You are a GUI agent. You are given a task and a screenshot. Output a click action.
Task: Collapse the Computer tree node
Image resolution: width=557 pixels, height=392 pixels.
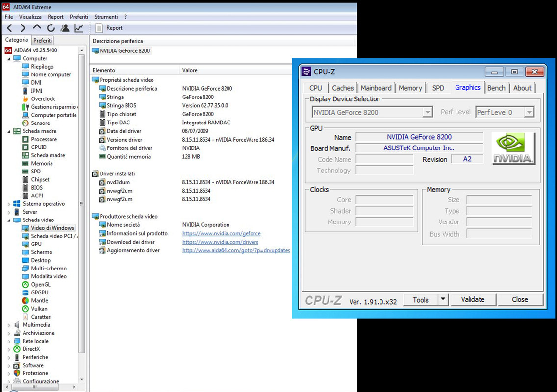click(9, 59)
